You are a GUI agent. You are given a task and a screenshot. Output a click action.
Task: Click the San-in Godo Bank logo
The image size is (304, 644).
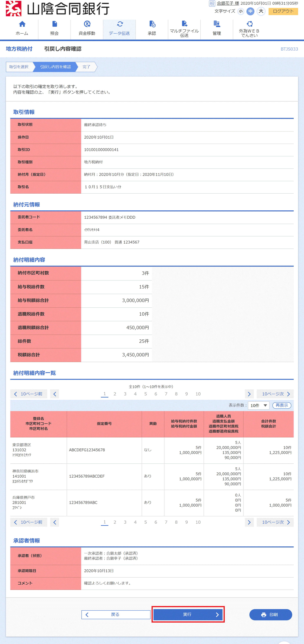point(58,9)
